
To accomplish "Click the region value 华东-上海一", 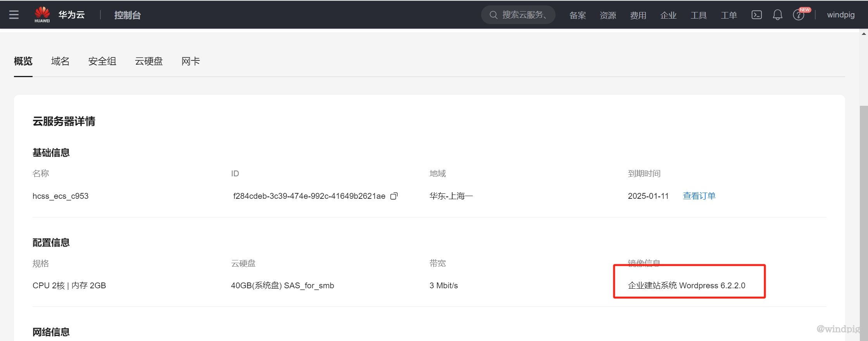I will click(x=451, y=196).
